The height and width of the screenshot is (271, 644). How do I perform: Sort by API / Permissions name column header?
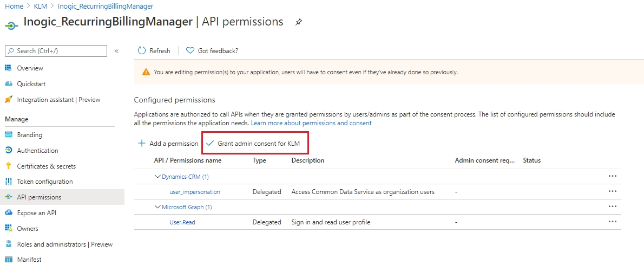188,160
